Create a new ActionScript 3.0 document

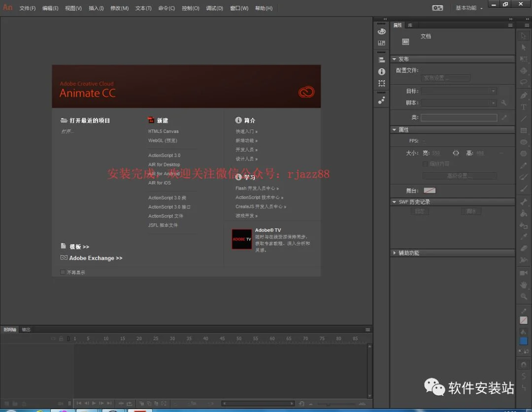(164, 156)
